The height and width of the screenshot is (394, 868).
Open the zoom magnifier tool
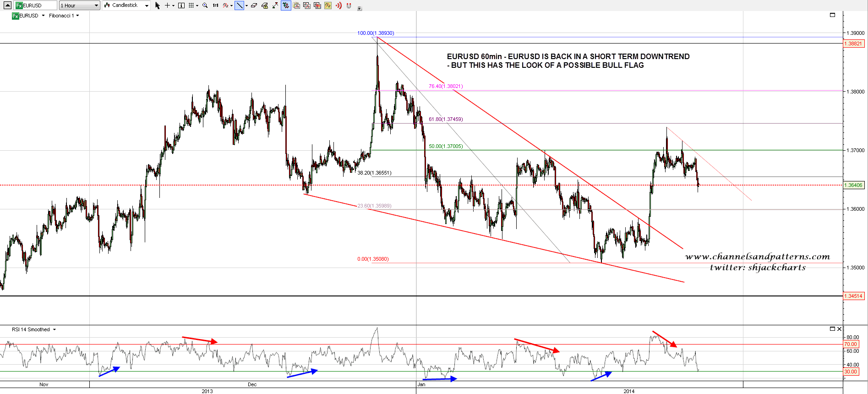coord(205,5)
